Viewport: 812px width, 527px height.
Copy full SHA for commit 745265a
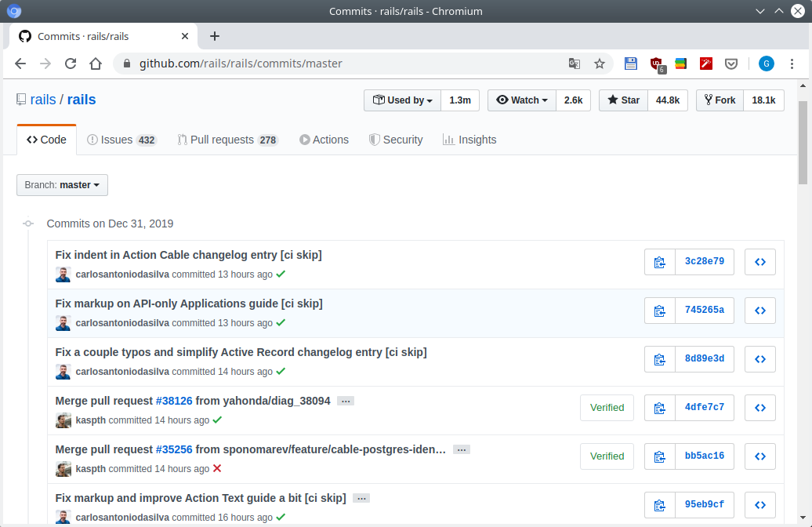(x=660, y=311)
